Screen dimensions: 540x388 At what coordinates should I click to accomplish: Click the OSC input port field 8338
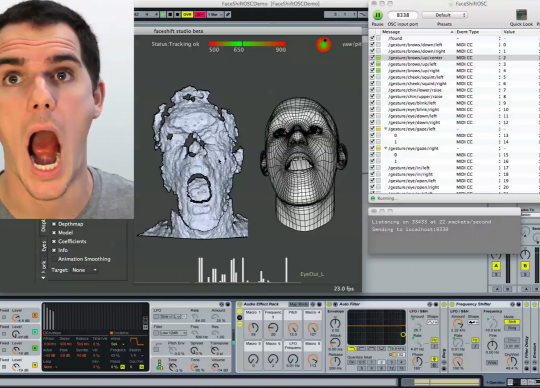pyautogui.click(x=403, y=15)
